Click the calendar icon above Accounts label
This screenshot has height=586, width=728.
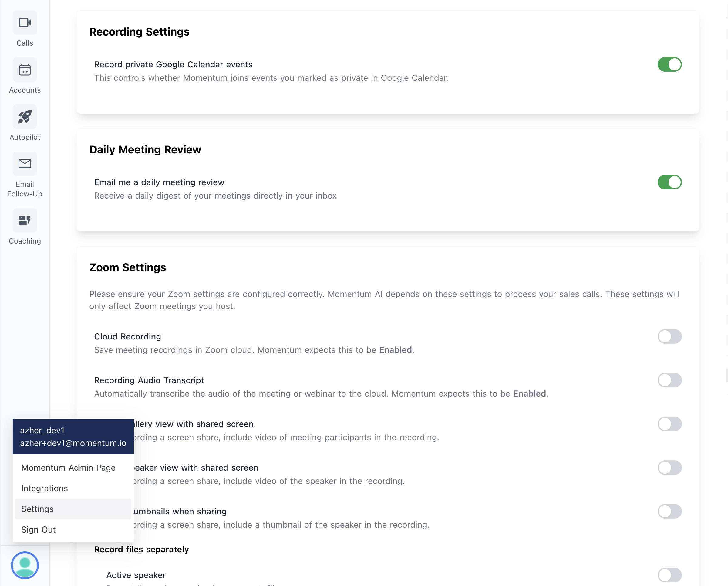coord(24,70)
